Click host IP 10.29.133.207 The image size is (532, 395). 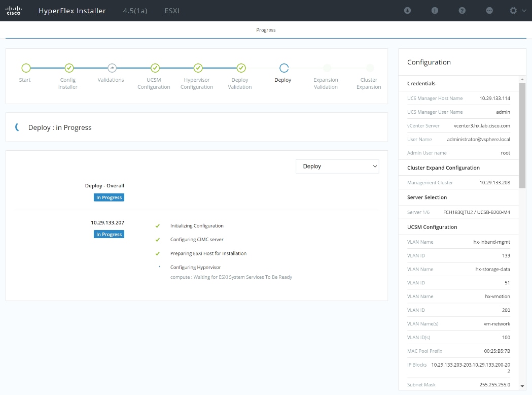tap(108, 223)
